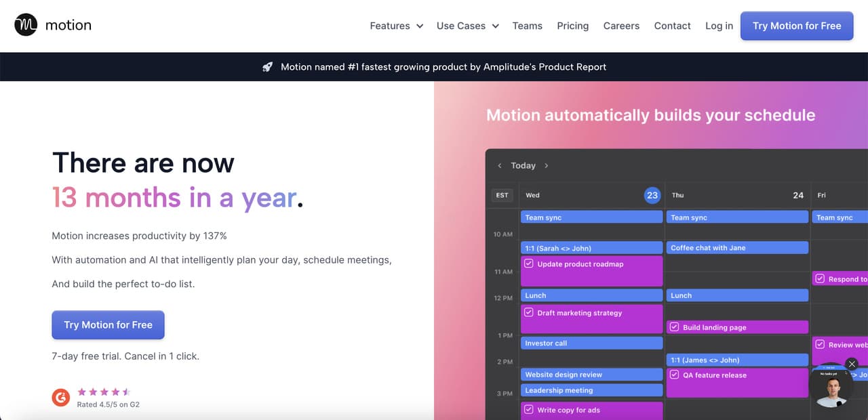The image size is (868, 420).
Task: Click the rocket icon in the announcement bar
Action: pyautogui.click(x=268, y=66)
